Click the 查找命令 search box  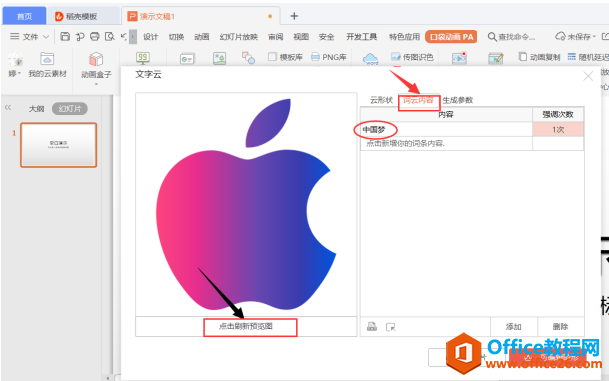(511, 37)
